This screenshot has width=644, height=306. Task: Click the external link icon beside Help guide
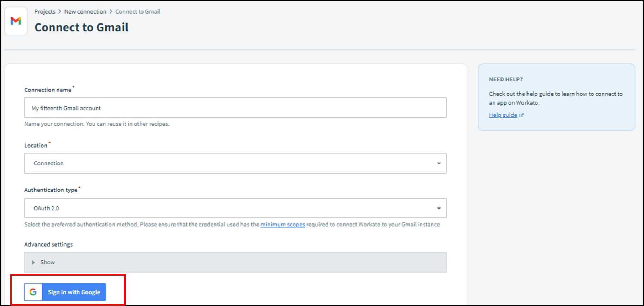pos(521,115)
